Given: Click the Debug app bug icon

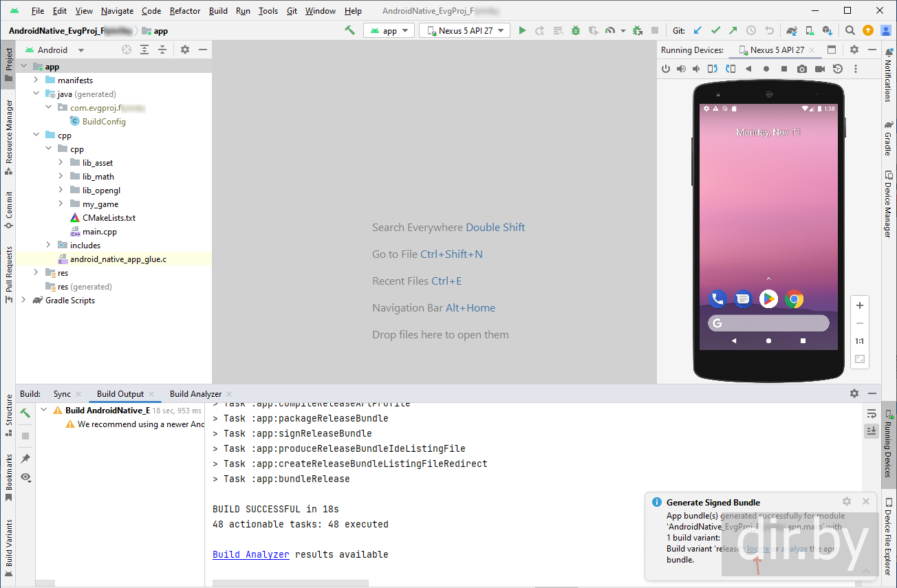Looking at the screenshot, I should point(576,31).
